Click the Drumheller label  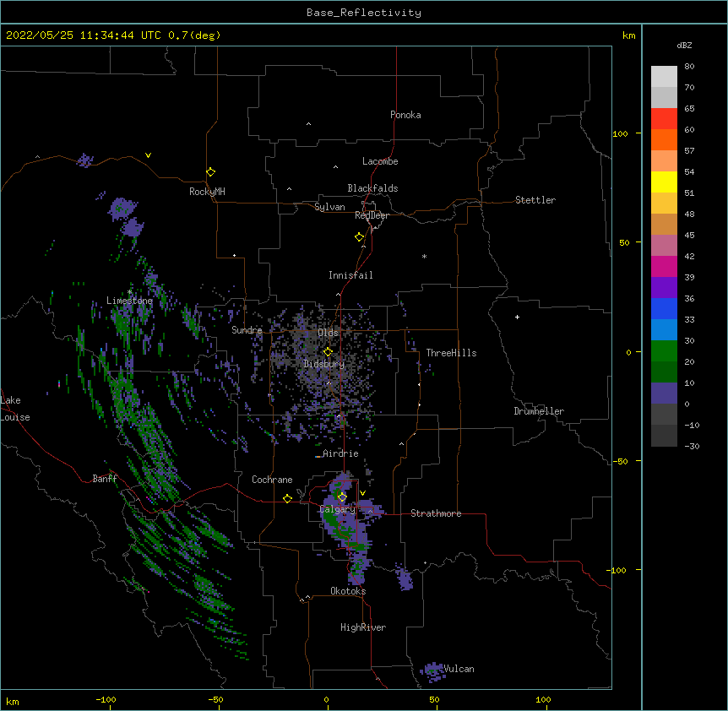point(539,411)
